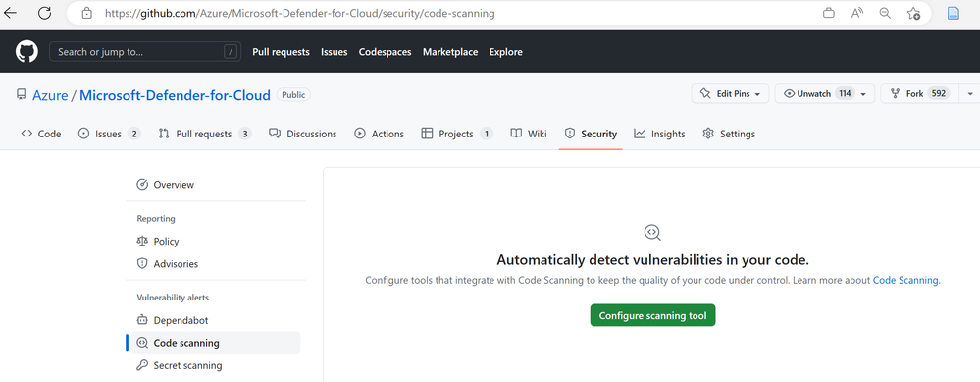This screenshot has height=382, width=980.
Task: Open the Actions tab
Action: 380,134
